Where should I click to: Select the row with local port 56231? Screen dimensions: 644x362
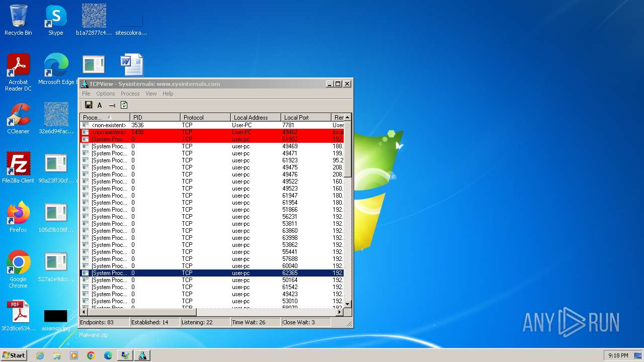212,217
